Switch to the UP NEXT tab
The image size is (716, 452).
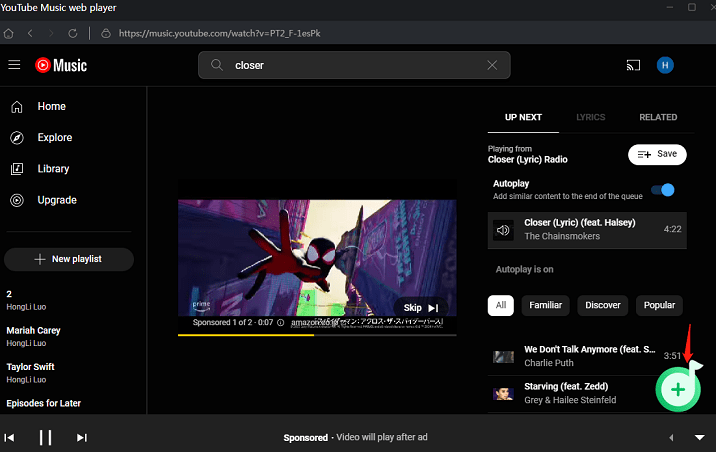click(523, 117)
